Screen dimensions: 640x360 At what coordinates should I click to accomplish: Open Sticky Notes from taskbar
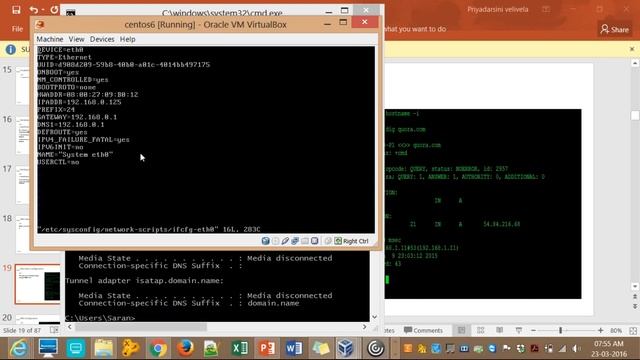coord(320,348)
